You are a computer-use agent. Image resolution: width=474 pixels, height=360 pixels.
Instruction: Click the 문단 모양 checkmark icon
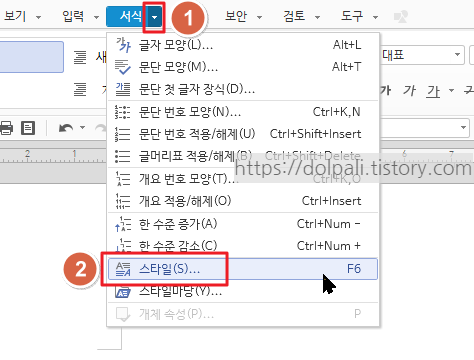tap(123, 67)
